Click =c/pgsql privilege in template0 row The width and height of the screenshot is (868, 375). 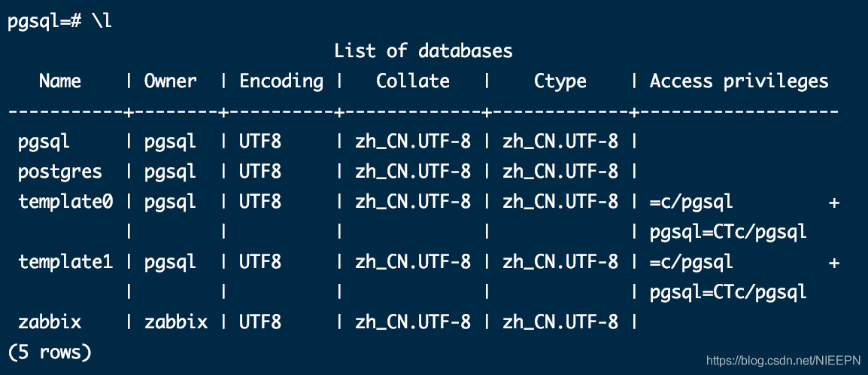[x=691, y=202]
